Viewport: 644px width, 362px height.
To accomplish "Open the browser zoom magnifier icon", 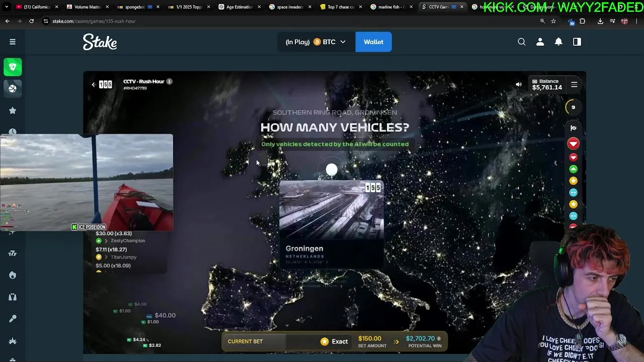I will pyautogui.click(x=542, y=21).
